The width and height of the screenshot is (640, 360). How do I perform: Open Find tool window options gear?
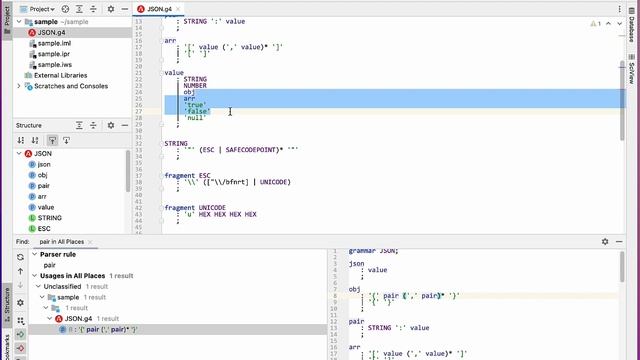[x=605, y=242]
